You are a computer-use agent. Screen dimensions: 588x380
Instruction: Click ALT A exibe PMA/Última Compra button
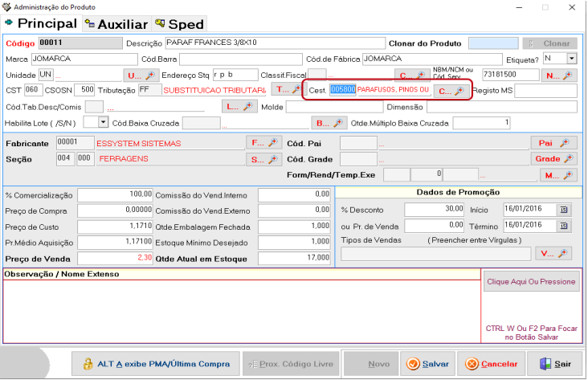(x=156, y=364)
